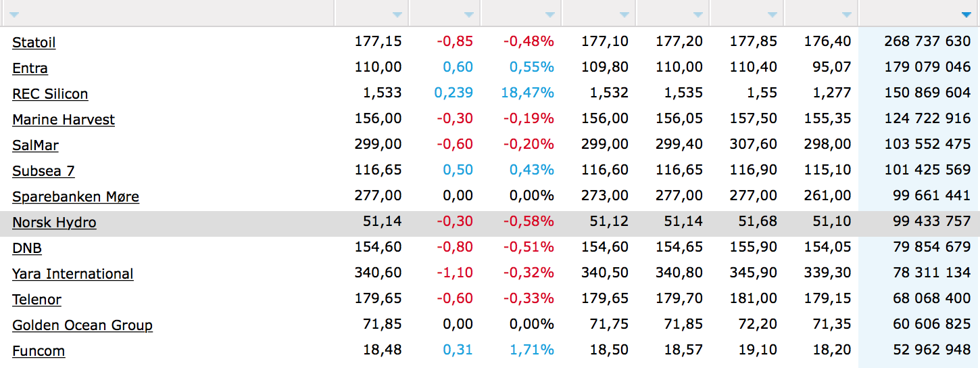Screen dimensions: 980x368
Task: Open the Telenor stock link
Action: [x=36, y=299]
